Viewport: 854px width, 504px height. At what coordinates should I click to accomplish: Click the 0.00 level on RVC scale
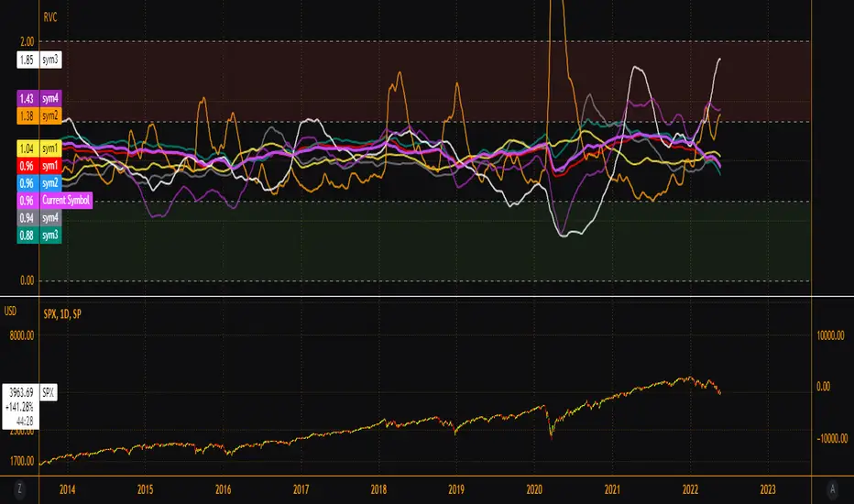[x=27, y=280]
